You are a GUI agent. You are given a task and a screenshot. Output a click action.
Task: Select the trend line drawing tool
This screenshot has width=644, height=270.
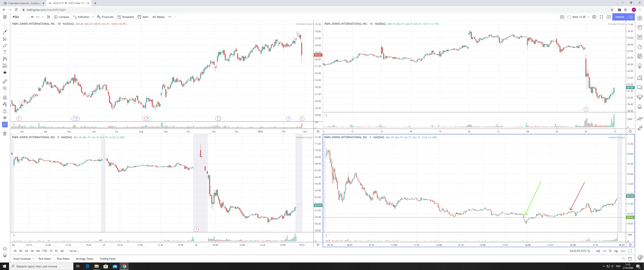(x=5, y=32)
